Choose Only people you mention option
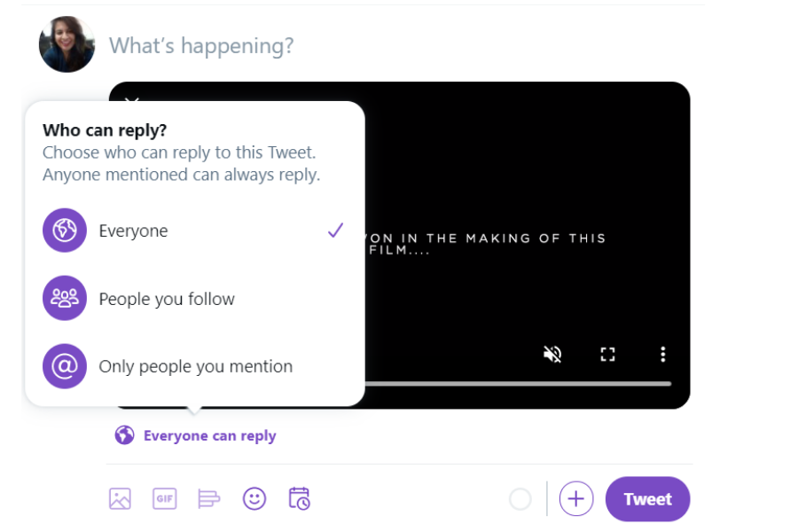Screen dimensions: 798x532 pyautogui.click(x=194, y=366)
